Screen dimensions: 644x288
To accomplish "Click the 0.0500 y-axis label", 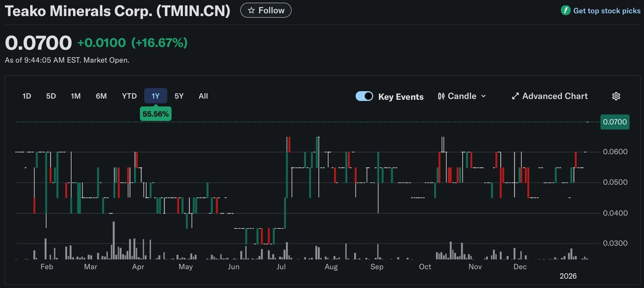I will click(615, 183).
